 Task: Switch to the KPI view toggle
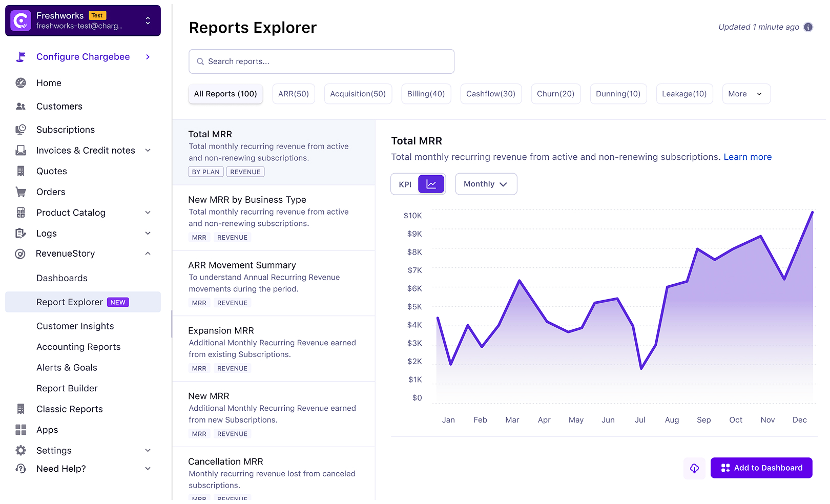click(405, 183)
